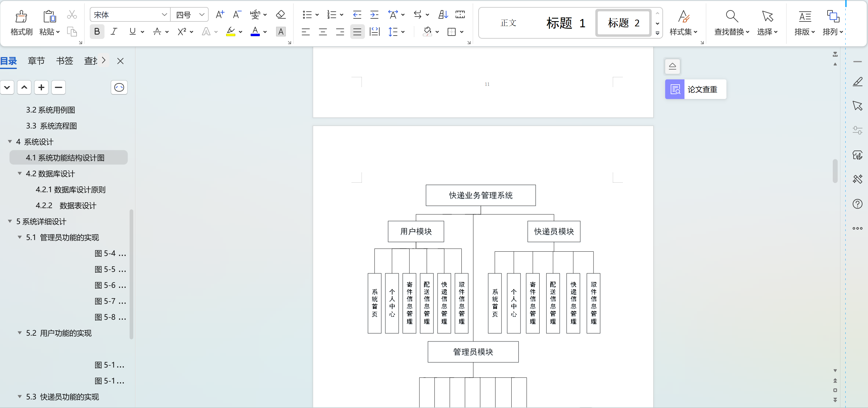Open the 宋体 font name dropdown

tap(164, 14)
